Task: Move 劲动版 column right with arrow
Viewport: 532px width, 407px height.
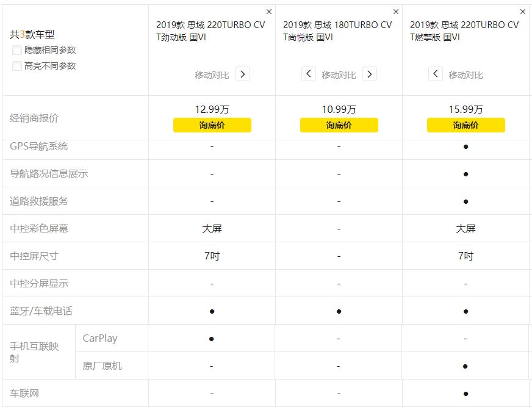Action: tap(243, 74)
